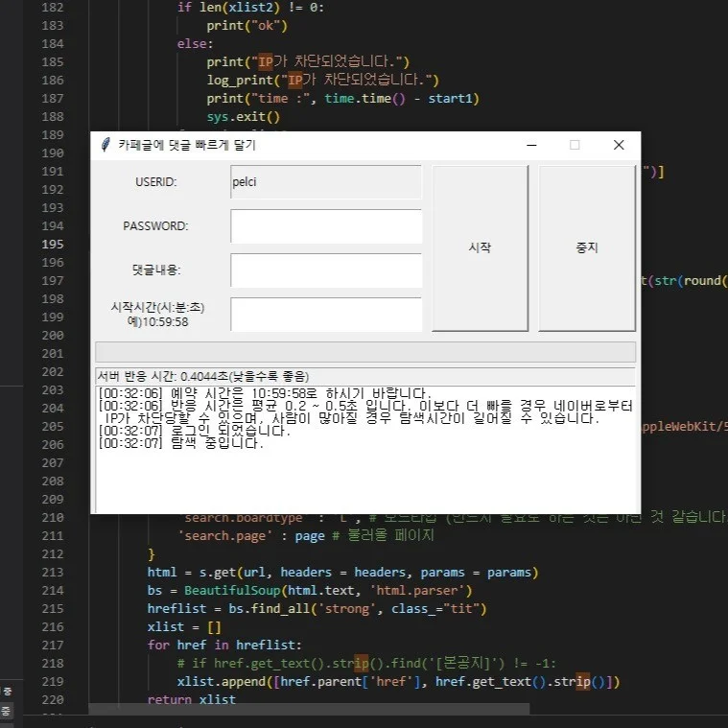Click the 중지 stop button
Screen dimensions: 728x728
tap(587, 247)
